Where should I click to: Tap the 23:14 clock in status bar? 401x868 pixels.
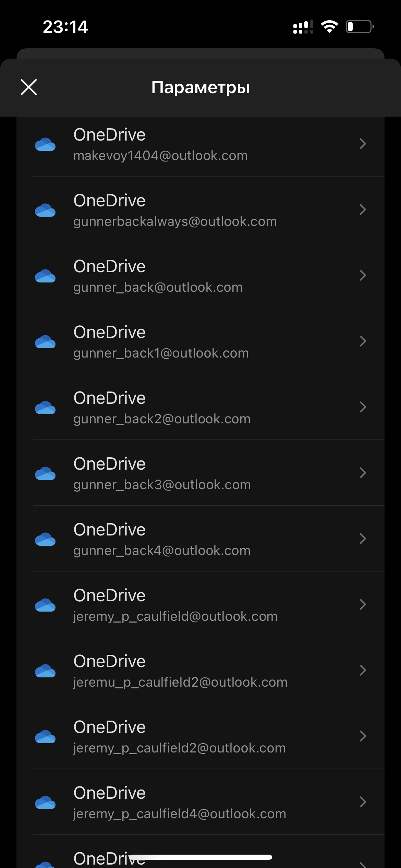pos(65,27)
